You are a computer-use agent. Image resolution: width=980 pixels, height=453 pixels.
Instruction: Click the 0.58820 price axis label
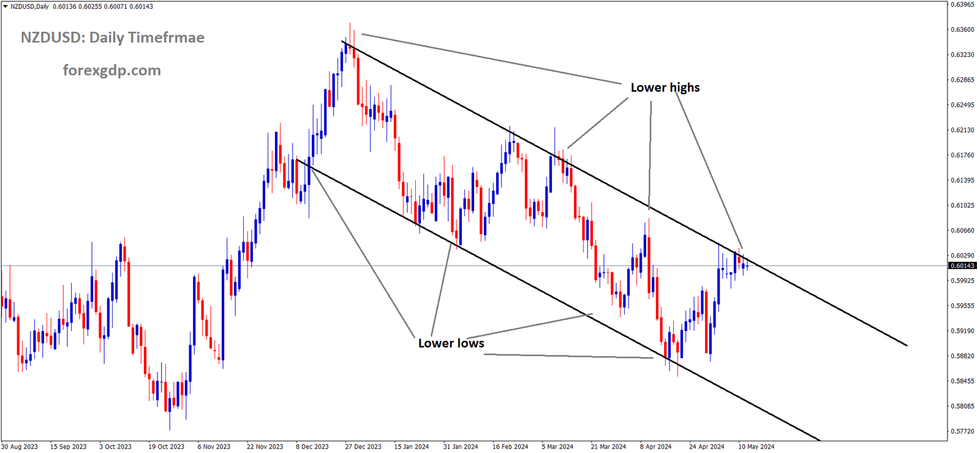point(962,356)
